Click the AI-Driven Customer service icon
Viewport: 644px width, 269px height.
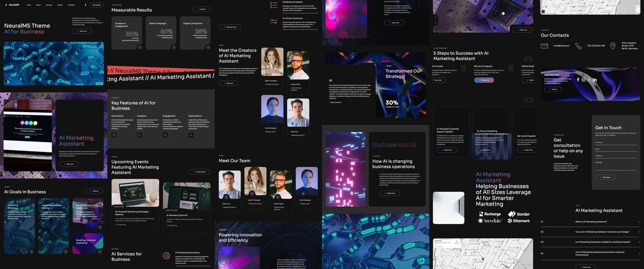click(273, 21)
